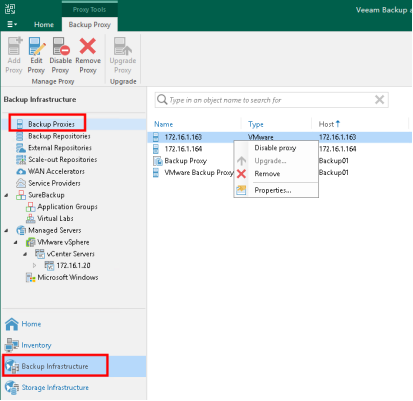This screenshot has height=401, width=413.
Task: Sort list by Name column header
Action: 164,124
